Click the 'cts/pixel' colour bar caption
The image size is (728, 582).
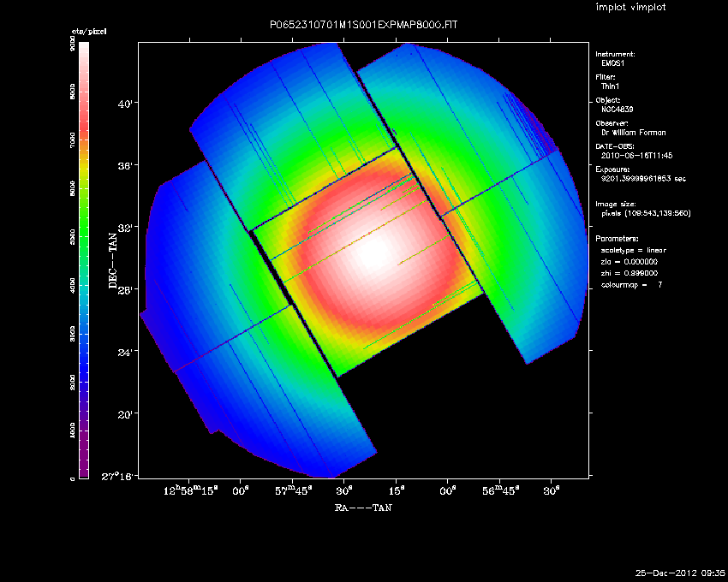(89, 32)
